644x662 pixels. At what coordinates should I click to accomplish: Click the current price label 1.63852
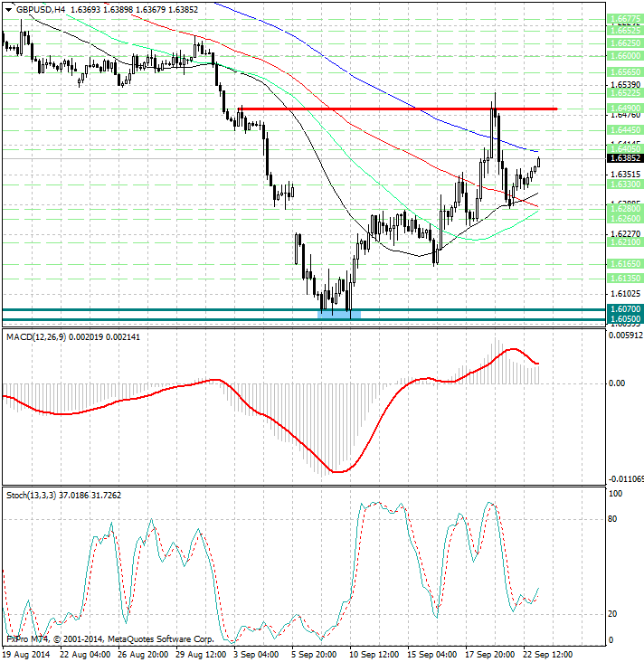[625, 158]
